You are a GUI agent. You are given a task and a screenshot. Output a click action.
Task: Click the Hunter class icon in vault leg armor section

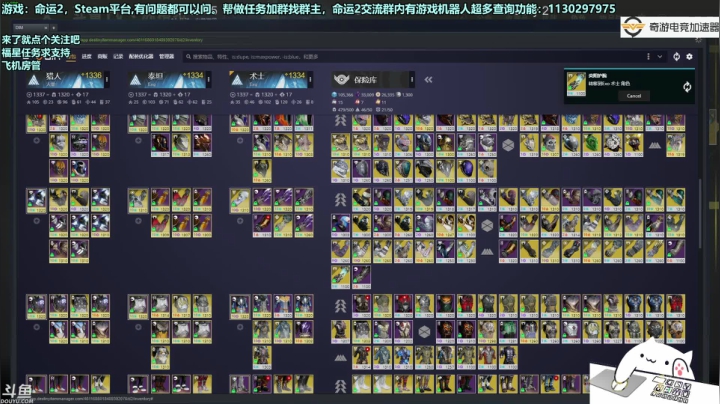click(340, 386)
